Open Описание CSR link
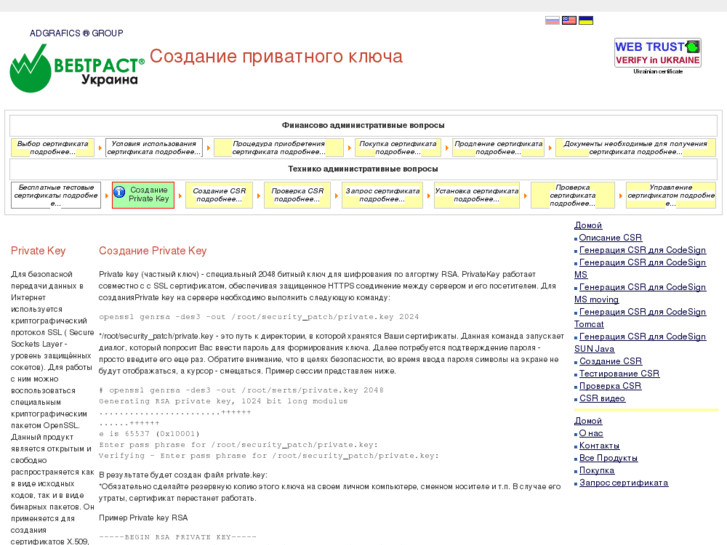 tap(610, 237)
